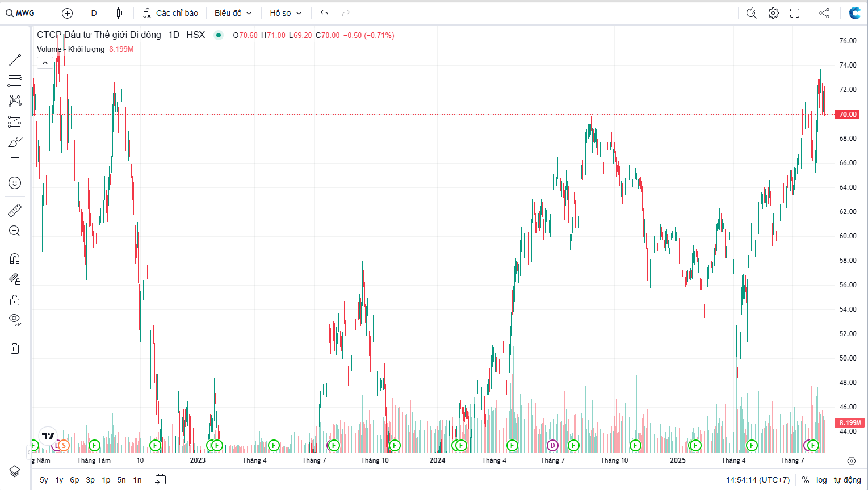Open the text annotation tool

15,162
